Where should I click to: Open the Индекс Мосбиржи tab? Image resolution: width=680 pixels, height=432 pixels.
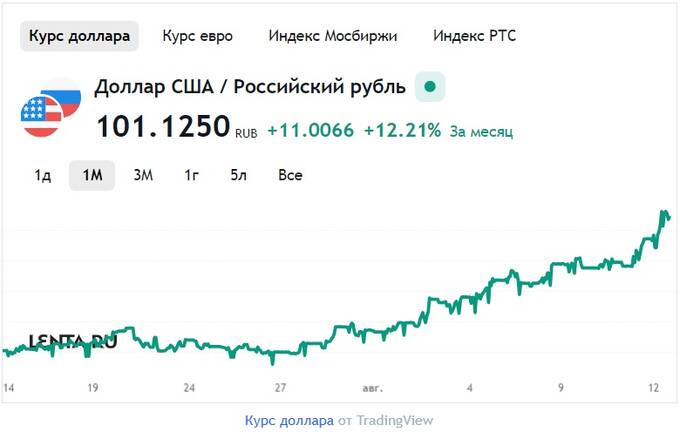333,36
